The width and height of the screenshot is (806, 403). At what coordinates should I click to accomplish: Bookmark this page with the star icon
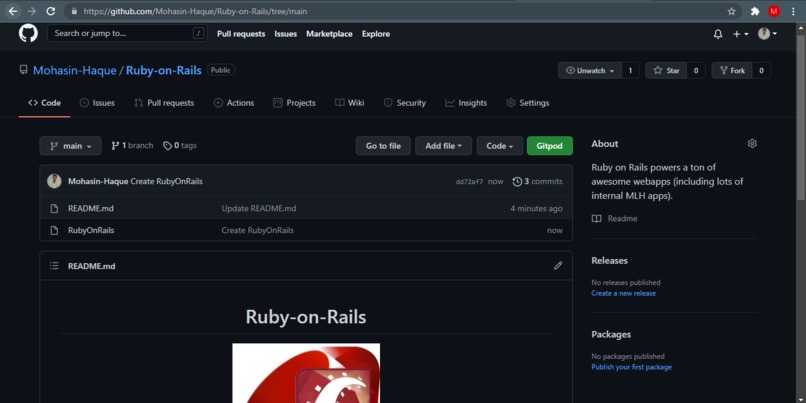731,11
